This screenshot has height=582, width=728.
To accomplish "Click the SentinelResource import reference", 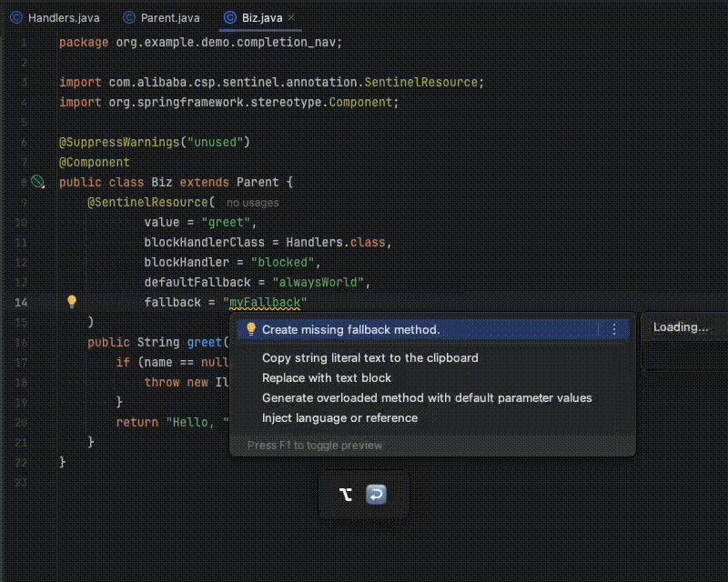I will [420, 82].
